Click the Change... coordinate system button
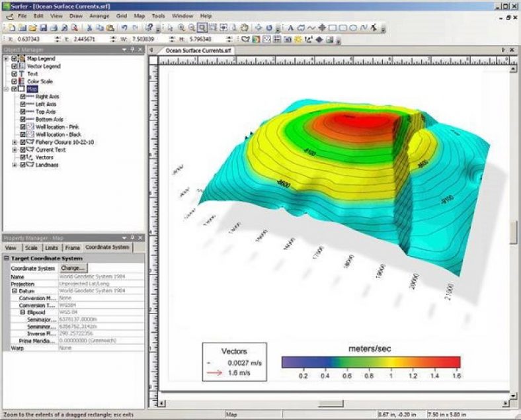Screen dimensions: 521x420 73,268
